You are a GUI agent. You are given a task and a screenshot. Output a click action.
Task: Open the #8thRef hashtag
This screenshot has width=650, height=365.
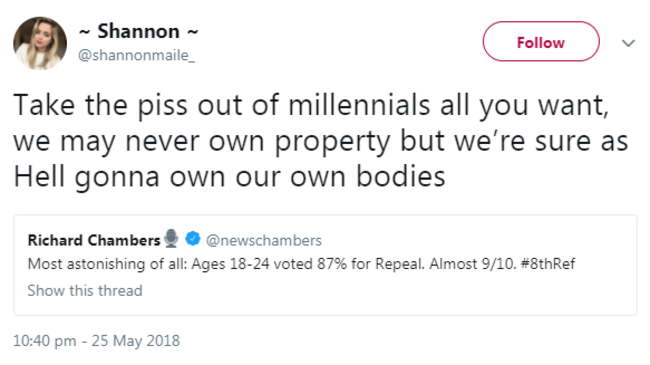coord(548,263)
